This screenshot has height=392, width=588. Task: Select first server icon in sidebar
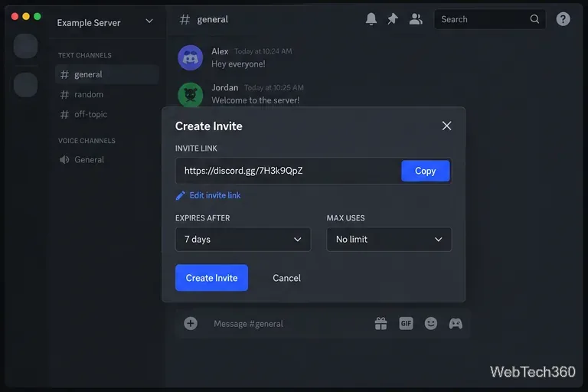click(25, 46)
